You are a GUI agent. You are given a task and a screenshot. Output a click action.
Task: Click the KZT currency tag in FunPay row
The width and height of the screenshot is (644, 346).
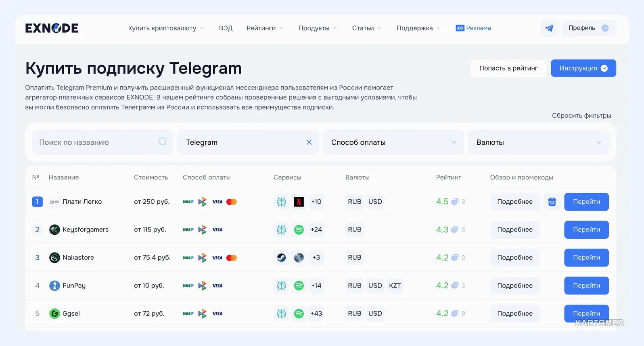[395, 286]
